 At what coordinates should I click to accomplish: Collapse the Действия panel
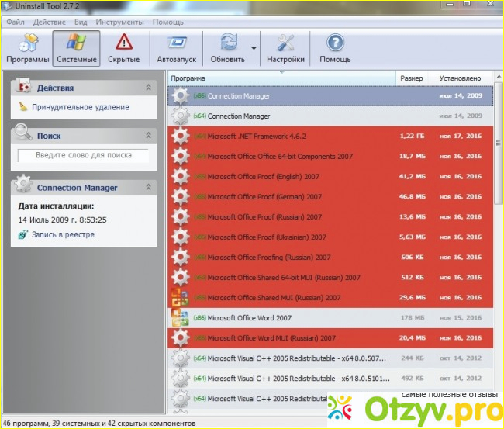pyautogui.click(x=149, y=88)
